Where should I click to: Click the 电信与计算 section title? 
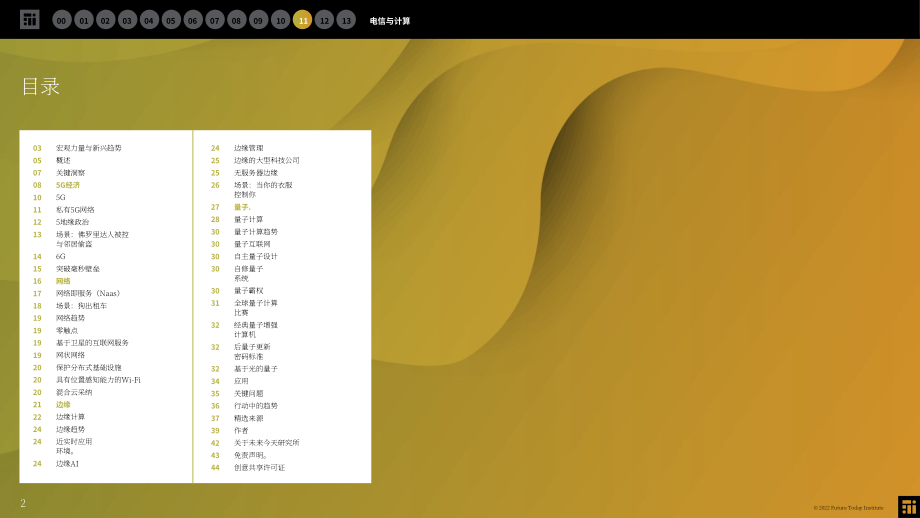[x=390, y=21]
